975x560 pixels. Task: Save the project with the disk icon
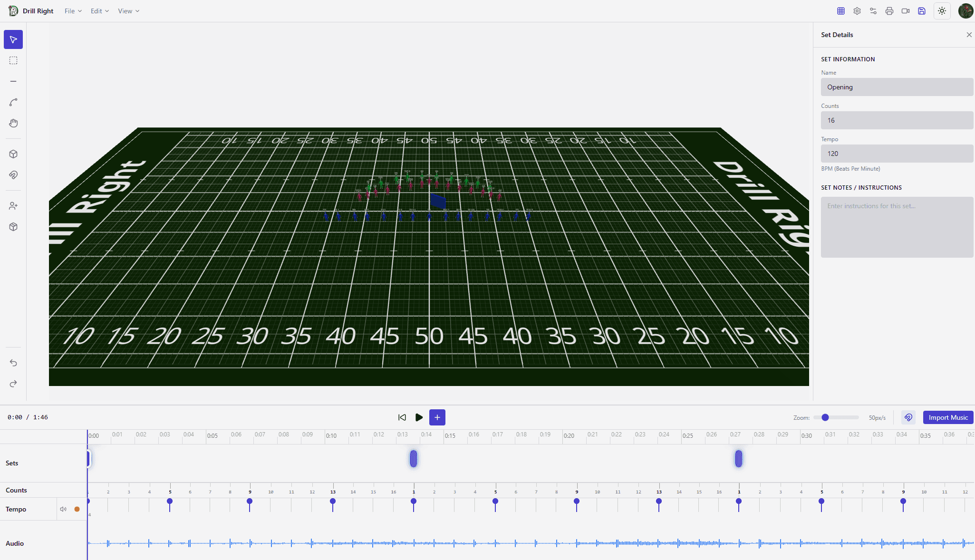922,11
